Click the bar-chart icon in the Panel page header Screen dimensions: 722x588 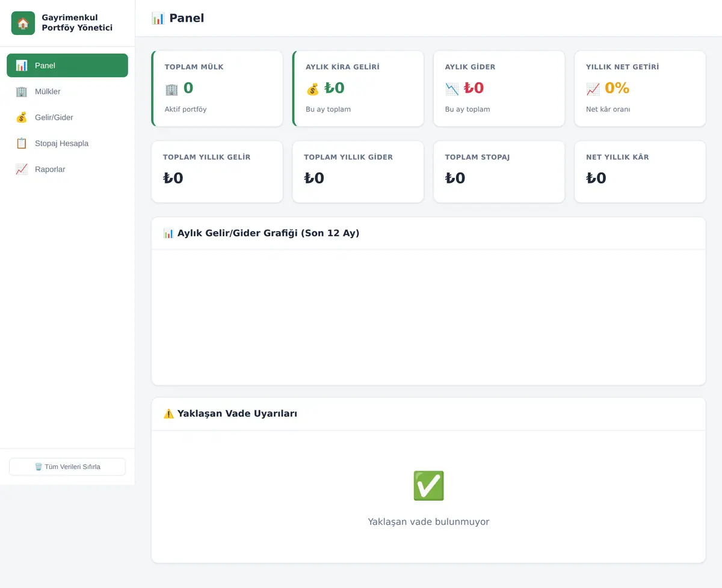[158, 18]
